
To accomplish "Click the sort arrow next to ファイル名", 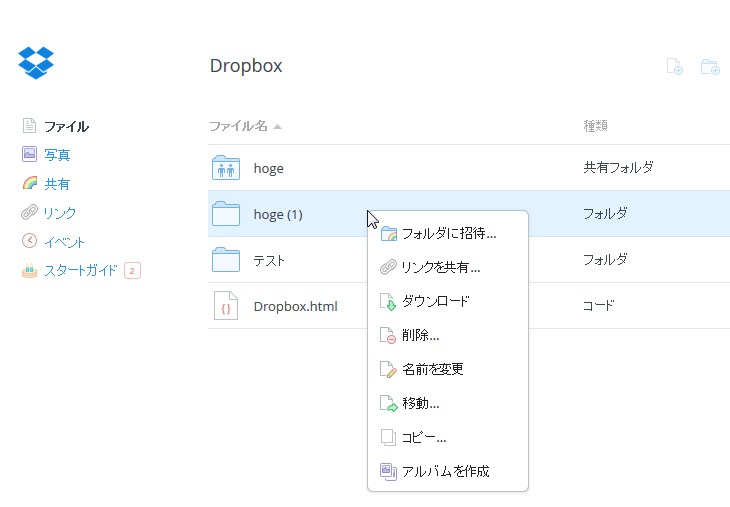I will 277,127.
